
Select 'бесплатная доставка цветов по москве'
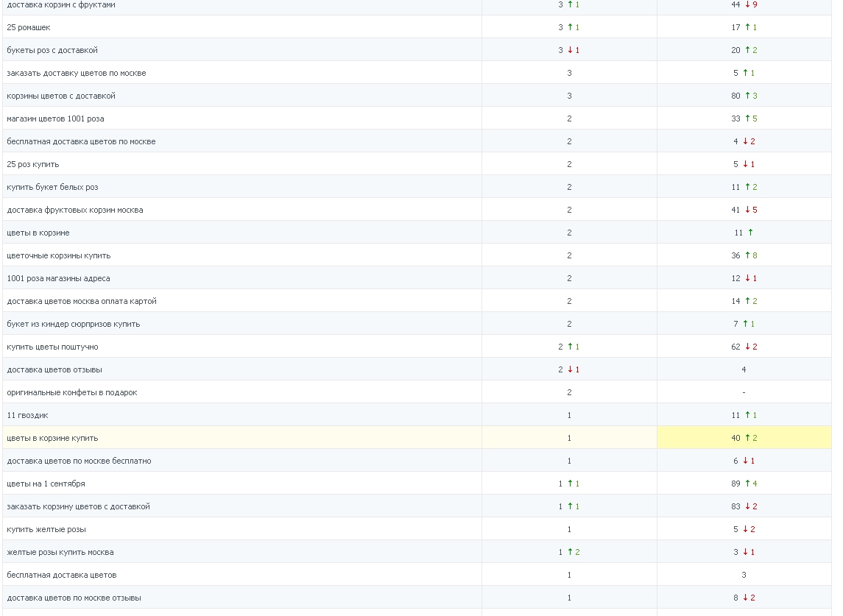[81, 142]
